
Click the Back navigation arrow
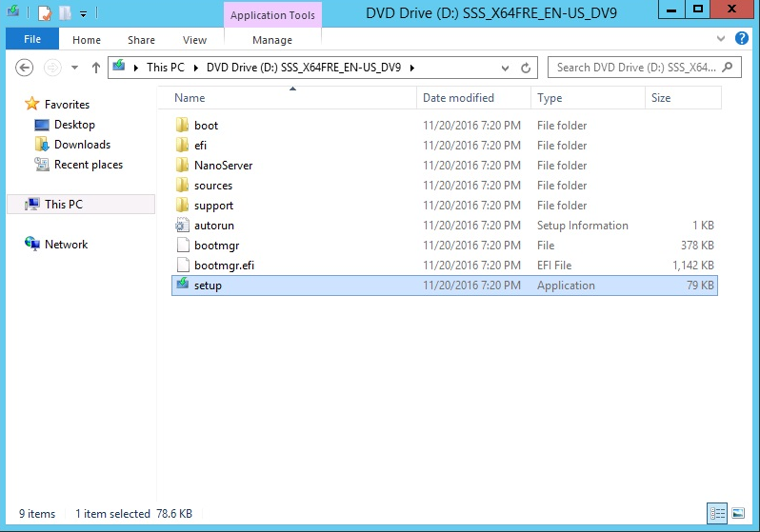26,68
